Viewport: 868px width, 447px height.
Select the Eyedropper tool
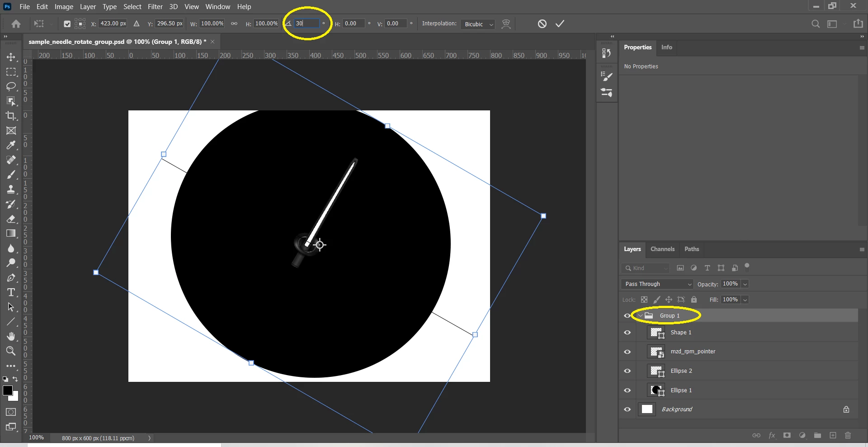(x=11, y=145)
